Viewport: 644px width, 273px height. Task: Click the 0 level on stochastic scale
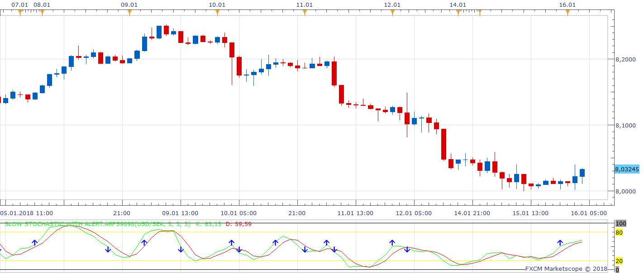click(x=617, y=270)
